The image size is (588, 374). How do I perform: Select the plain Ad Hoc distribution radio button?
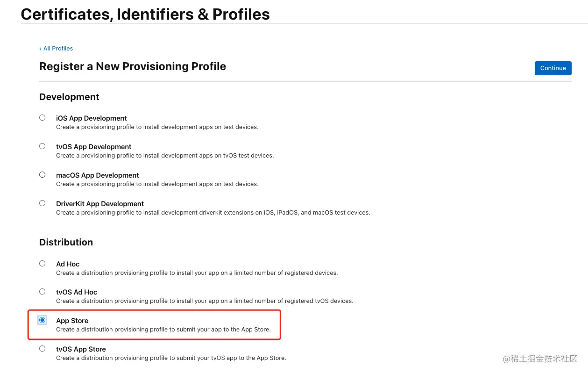43,264
